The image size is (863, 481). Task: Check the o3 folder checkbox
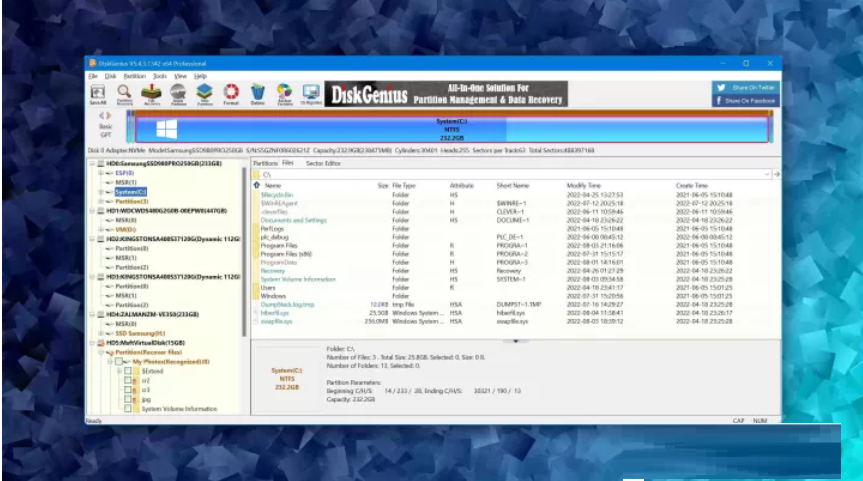pyautogui.click(x=128, y=390)
